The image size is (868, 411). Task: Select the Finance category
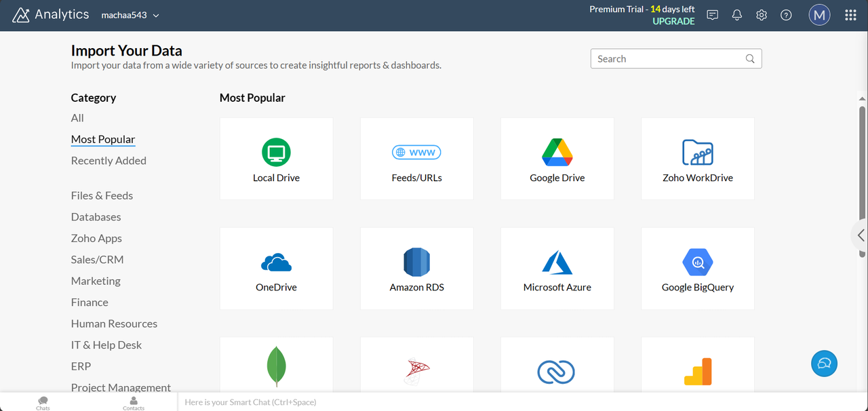90,302
